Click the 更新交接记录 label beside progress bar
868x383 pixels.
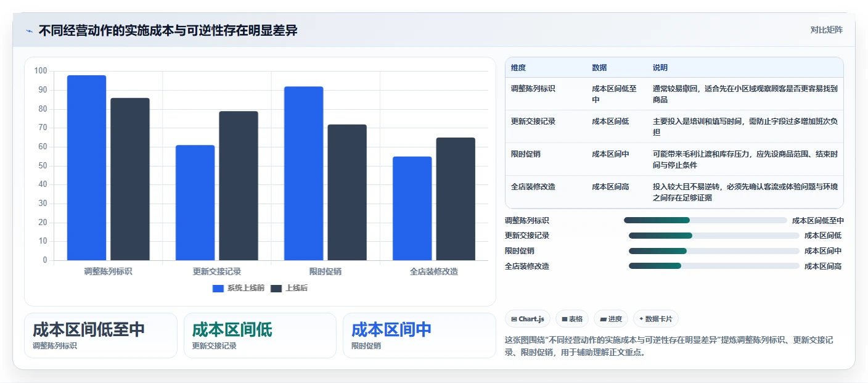pyautogui.click(x=527, y=236)
